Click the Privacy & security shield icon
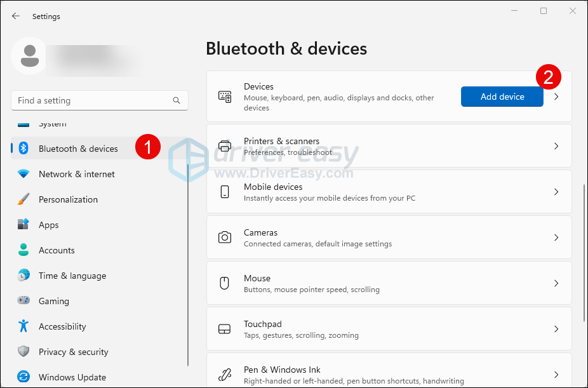This screenshot has width=588, height=388. [23, 351]
